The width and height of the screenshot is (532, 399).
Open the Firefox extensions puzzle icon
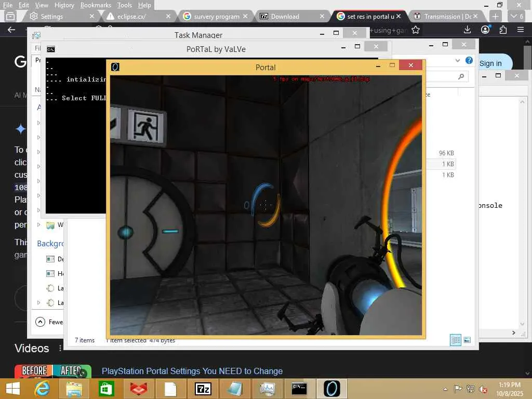click(503, 30)
